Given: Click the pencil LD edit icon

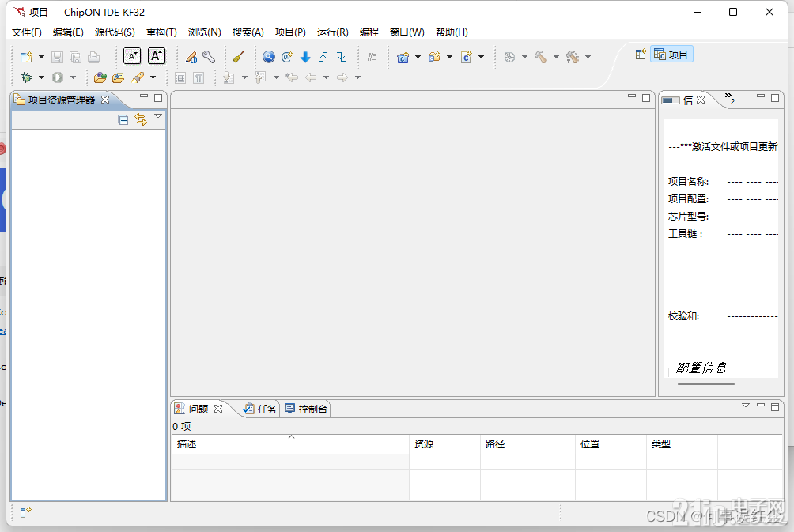Looking at the screenshot, I should pyautogui.click(x=191, y=57).
